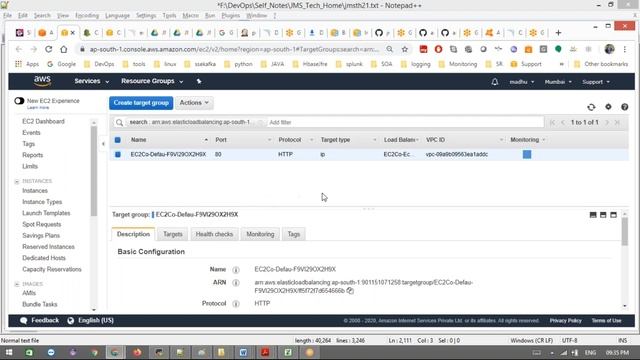This screenshot has width=640, height=360.
Task: Open the Privacy Policy link
Action: pos(565,321)
